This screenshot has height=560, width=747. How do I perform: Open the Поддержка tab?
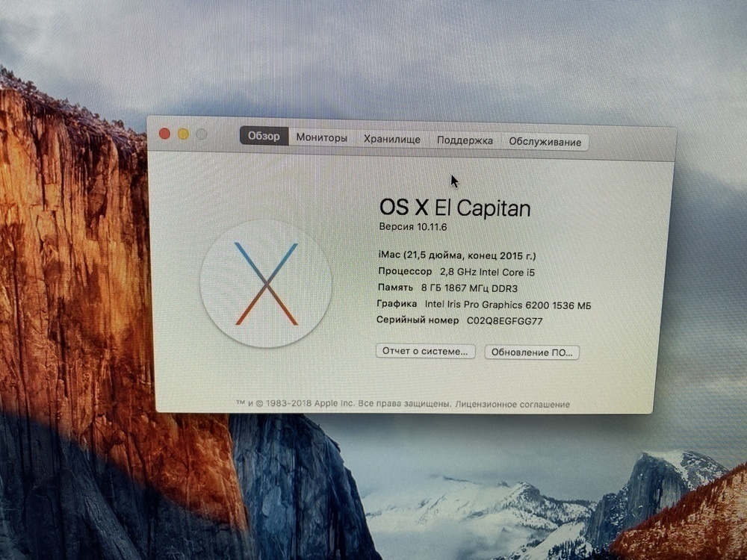465,140
